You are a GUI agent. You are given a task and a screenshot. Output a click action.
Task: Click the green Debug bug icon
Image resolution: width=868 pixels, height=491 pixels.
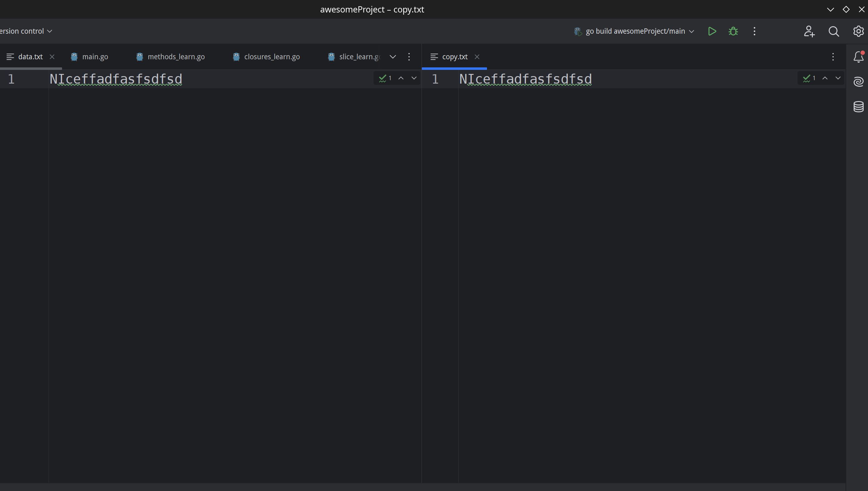tap(733, 32)
